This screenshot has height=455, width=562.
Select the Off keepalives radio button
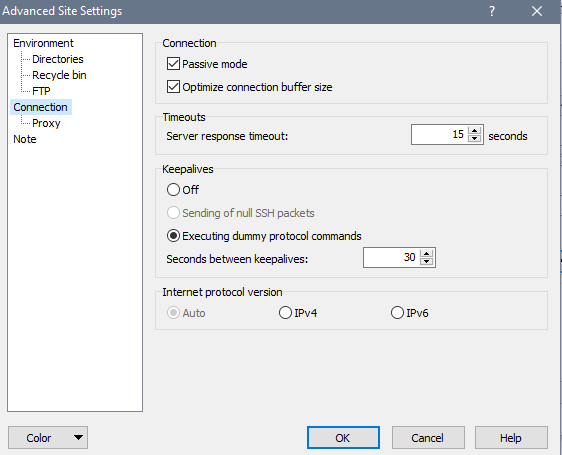[173, 190]
